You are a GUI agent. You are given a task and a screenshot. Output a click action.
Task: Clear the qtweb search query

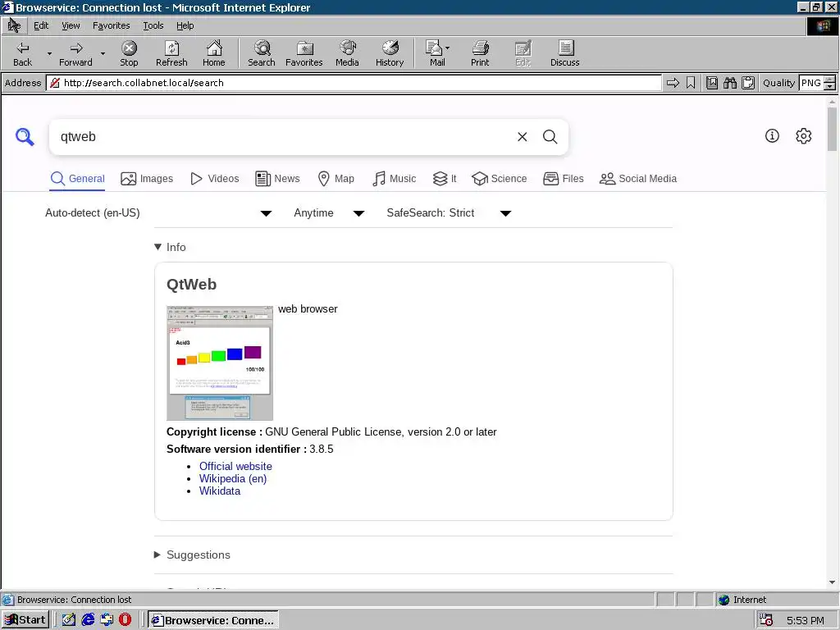coord(523,137)
